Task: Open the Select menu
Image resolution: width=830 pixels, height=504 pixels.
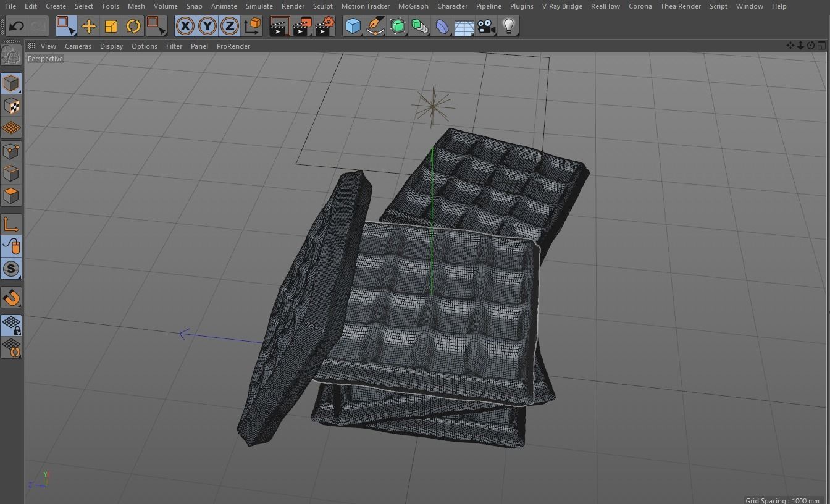Action: (84, 6)
